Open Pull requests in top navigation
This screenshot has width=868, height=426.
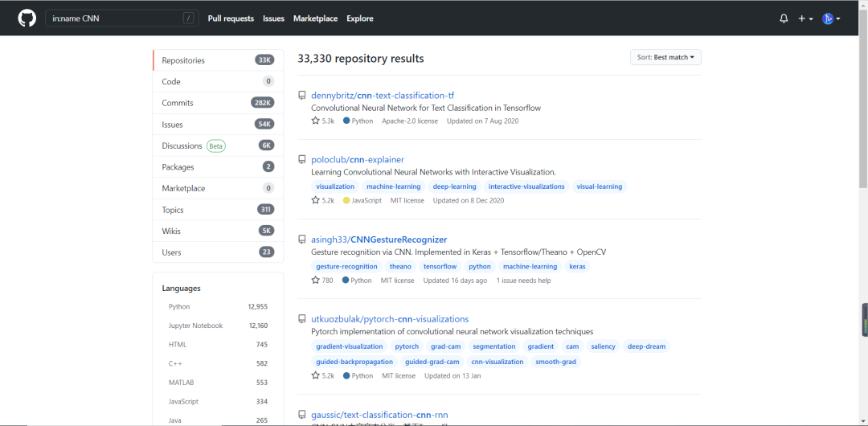tap(231, 18)
